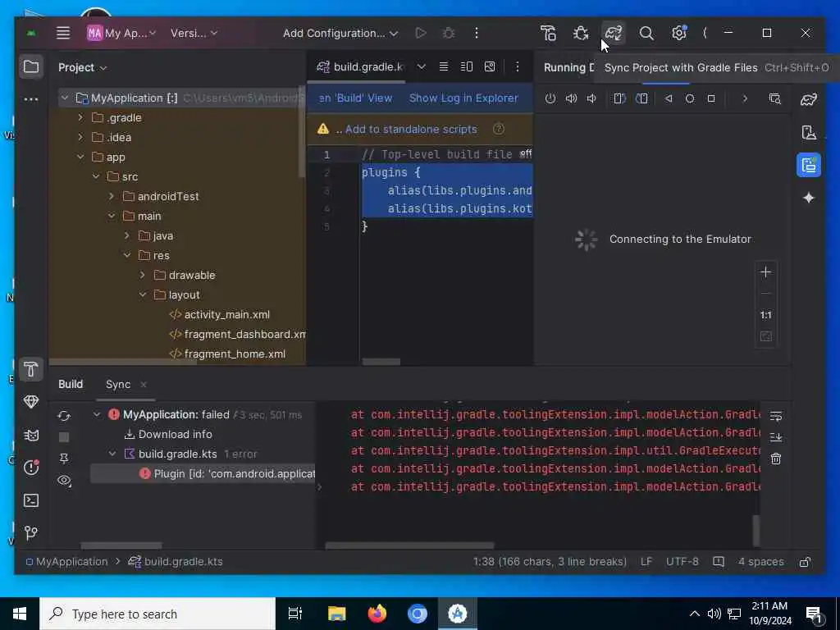Close the Sync tab
This screenshot has width=840, height=630.
click(x=144, y=385)
